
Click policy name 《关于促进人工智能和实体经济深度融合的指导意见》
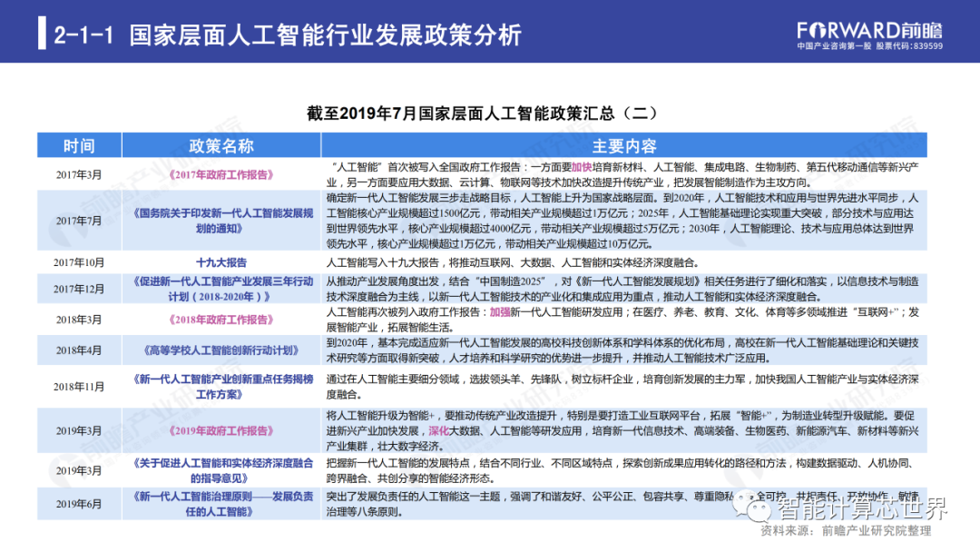pos(221,470)
